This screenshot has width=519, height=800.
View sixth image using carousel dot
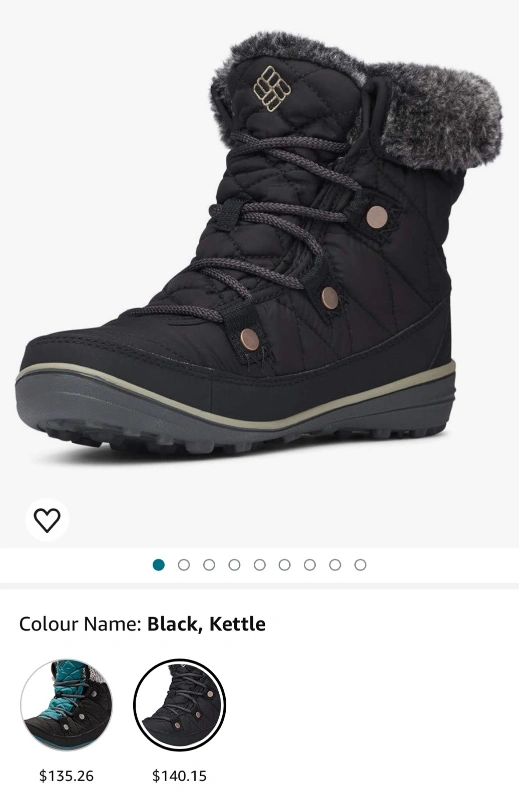pos(284,565)
